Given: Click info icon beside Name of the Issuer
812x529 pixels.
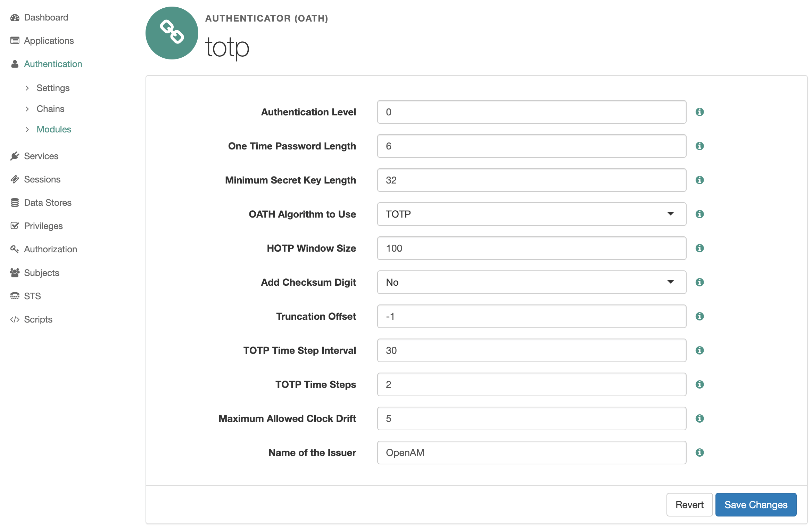Looking at the screenshot, I should (x=699, y=453).
